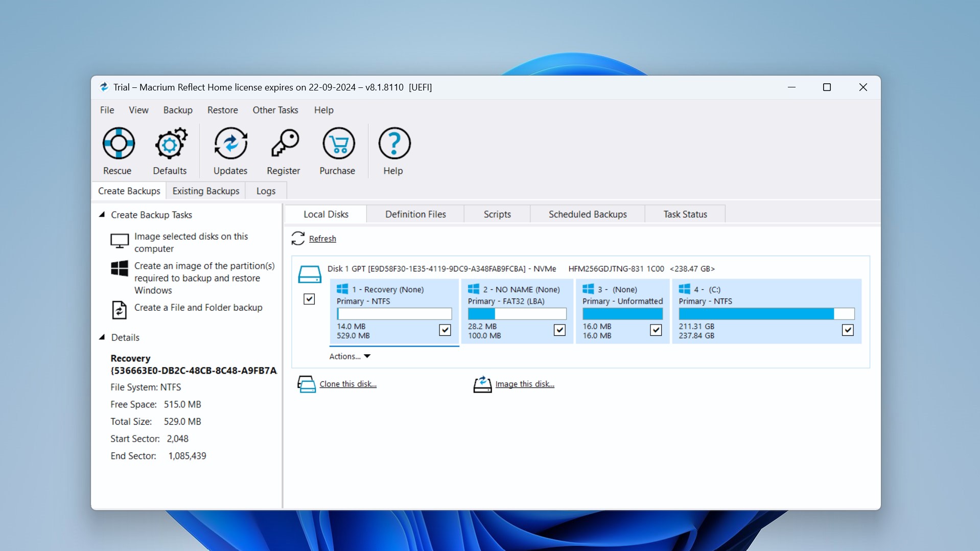Viewport: 980px width, 551px height.
Task: Click the Windows logo icon in backup tasks
Action: (x=120, y=268)
